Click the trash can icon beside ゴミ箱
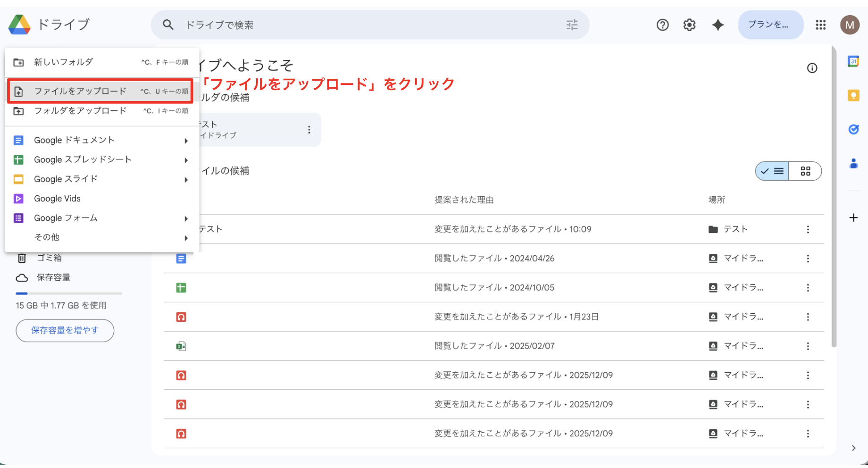Viewport: 868px width, 468px height. click(22, 258)
